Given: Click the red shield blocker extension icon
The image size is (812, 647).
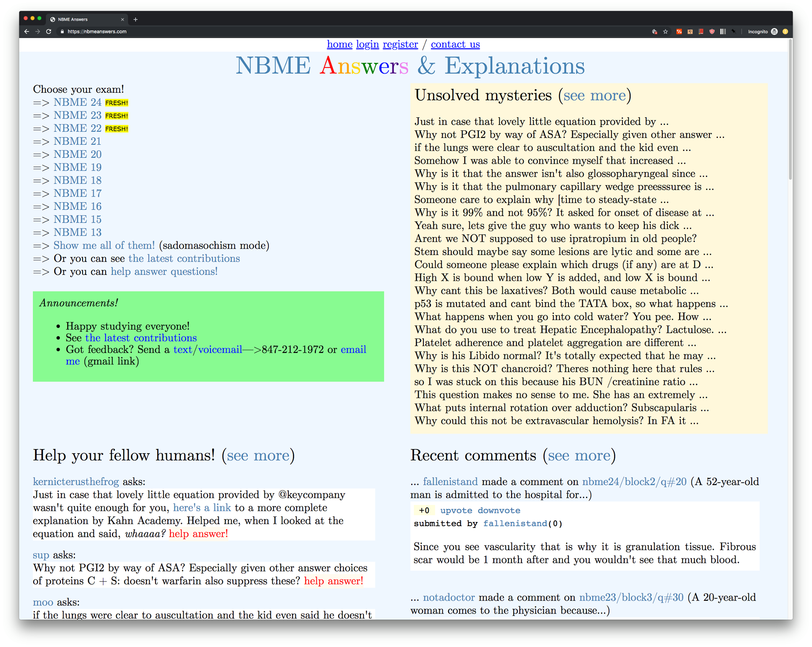Looking at the screenshot, I should [712, 32].
